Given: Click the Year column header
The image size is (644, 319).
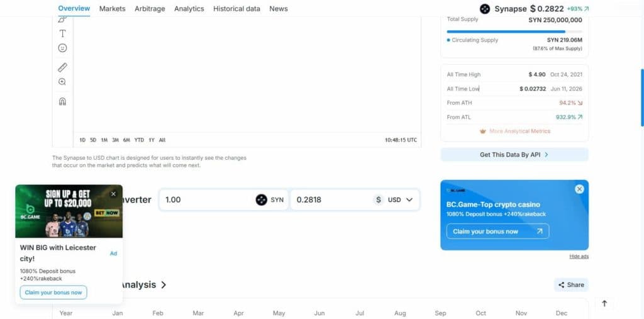Looking at the screenshot, I should coord(65,313).
